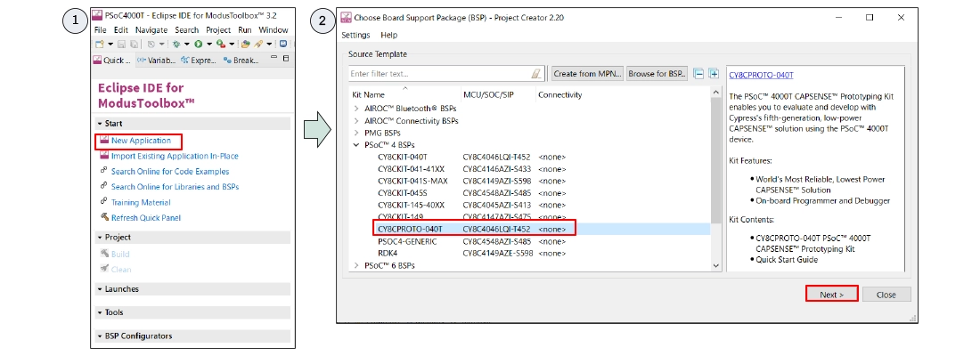Maximize the Quick Panel view
This screenshot has width=980, height=356.
[x=286, y=58]
